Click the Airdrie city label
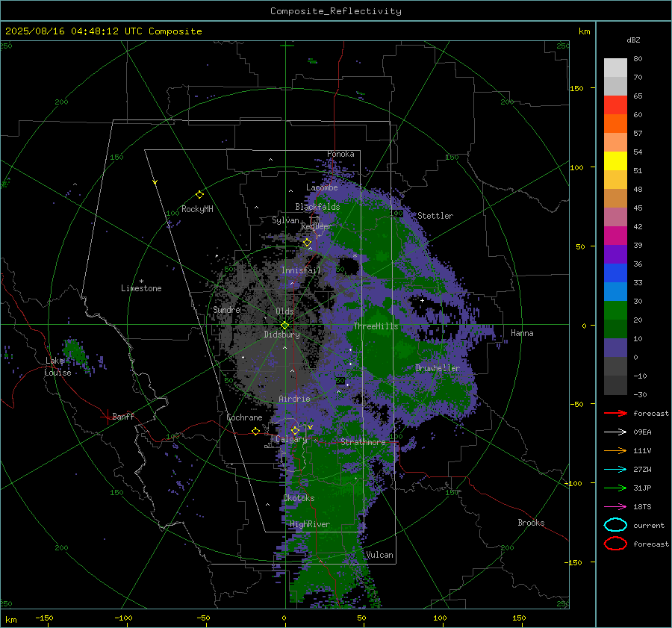Image resolution: width=672 pixels, height=628 pixels. coord(294,399)
